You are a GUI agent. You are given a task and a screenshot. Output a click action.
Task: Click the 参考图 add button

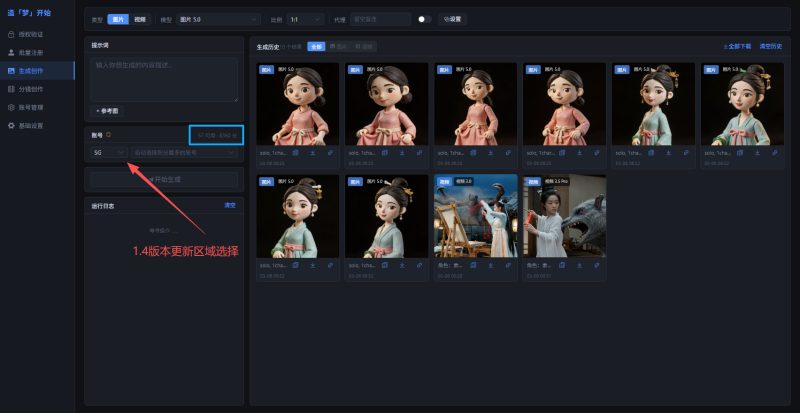pos(107,110)
